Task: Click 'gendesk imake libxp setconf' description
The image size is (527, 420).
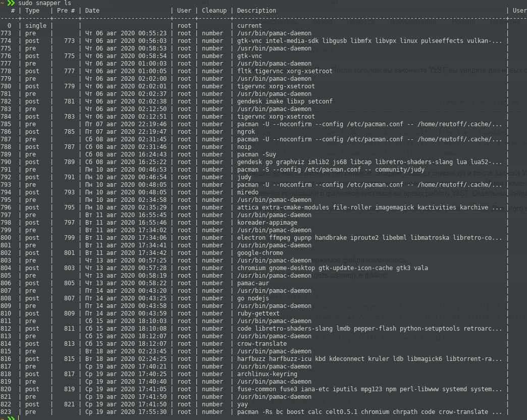Action: 285,101
